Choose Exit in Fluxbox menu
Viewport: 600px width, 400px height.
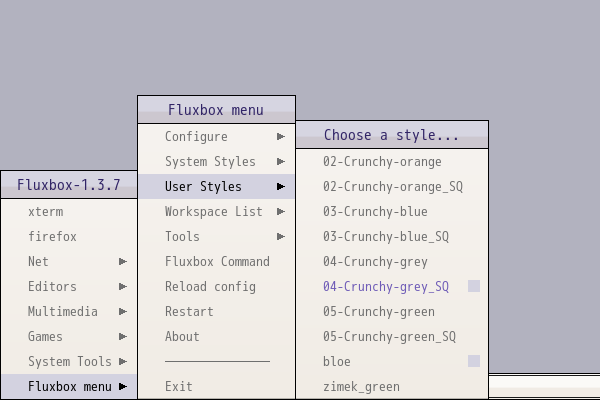217,387
